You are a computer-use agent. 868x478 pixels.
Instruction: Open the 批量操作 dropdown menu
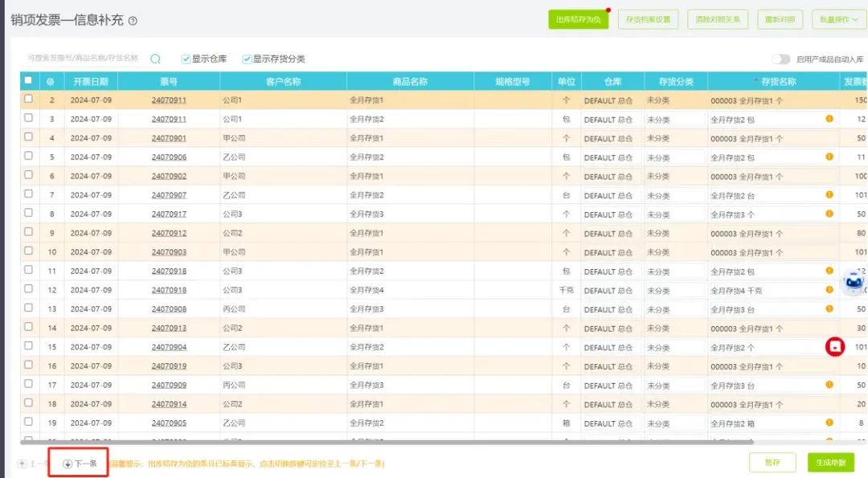[838, 18]
